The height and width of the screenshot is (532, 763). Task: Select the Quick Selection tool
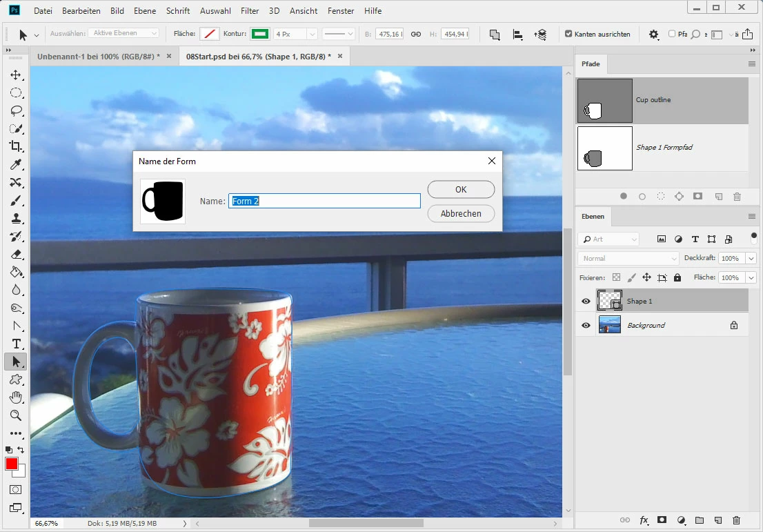(x=16, y=129)
